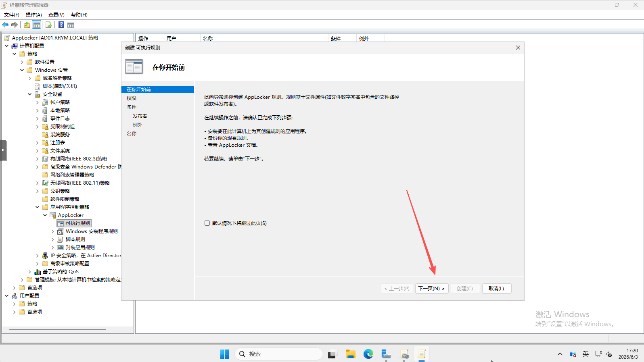Click the 基于策略的 QoS chart icon
Viewport: 644px width, 362px height.
click(38, 272)
